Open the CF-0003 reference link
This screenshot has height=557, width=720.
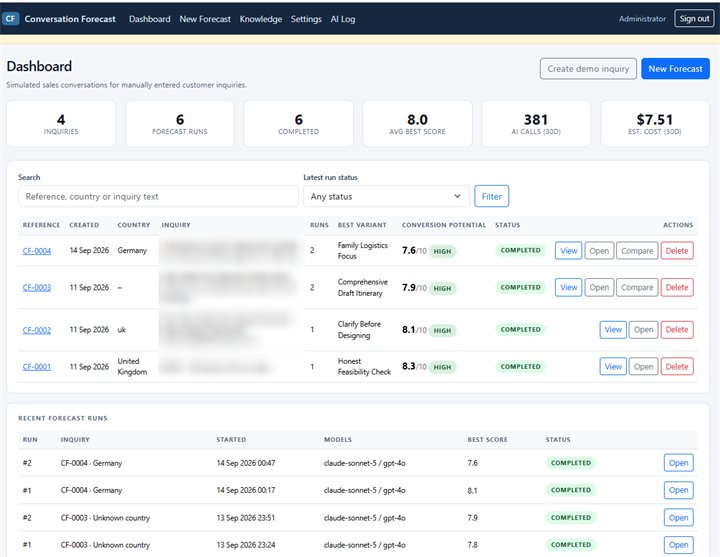point(37,287)
